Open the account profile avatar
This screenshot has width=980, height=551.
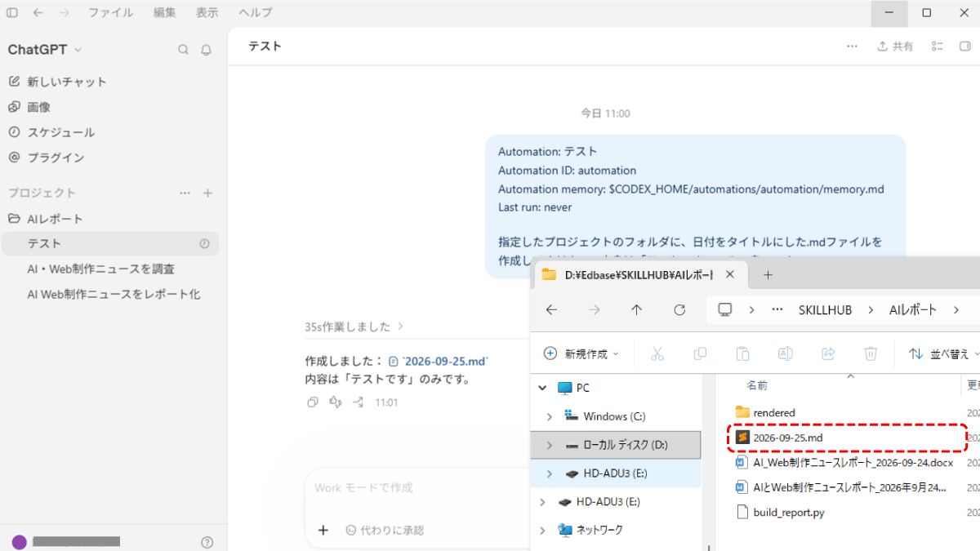20,542
